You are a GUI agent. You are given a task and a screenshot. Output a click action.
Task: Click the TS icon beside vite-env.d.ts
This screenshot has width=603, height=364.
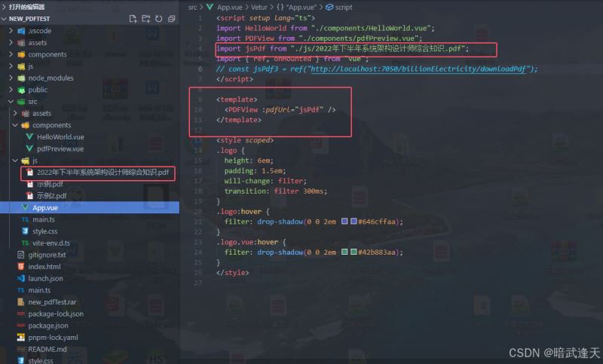[25, 243]
